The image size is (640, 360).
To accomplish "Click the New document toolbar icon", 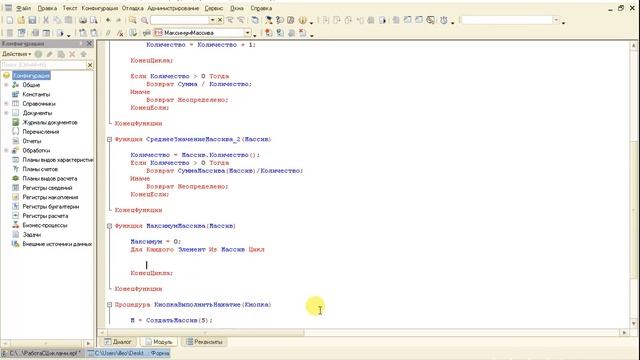I will [9, 20].
